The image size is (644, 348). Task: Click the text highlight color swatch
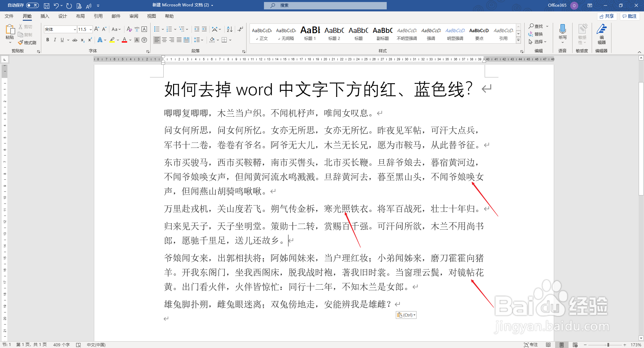coord(112,40)
